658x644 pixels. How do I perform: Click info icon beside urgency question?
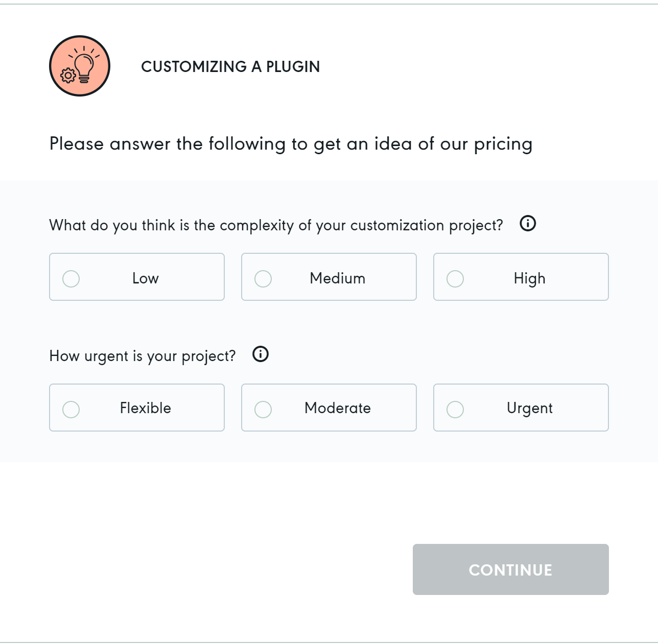261,354
